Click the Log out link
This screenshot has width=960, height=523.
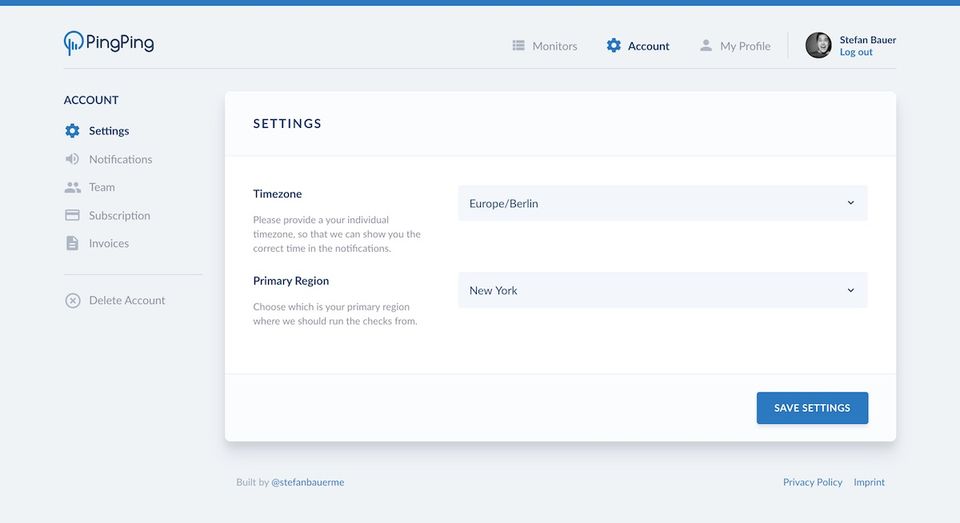coord(856,52)
